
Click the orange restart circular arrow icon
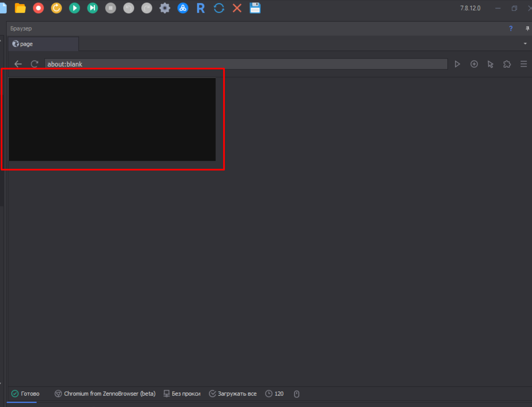click(x=56, y=8)
